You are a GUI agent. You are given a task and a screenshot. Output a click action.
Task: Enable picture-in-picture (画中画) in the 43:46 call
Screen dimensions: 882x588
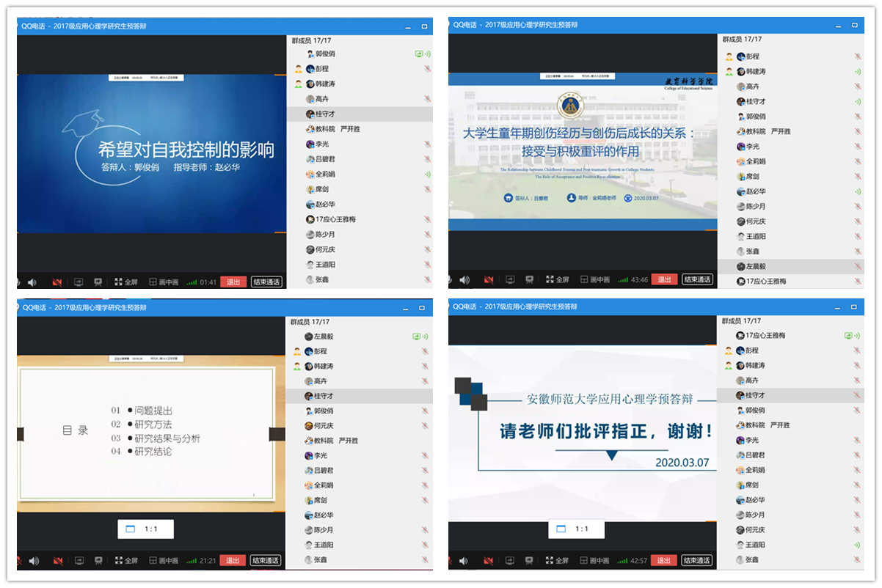coord(595,279)
